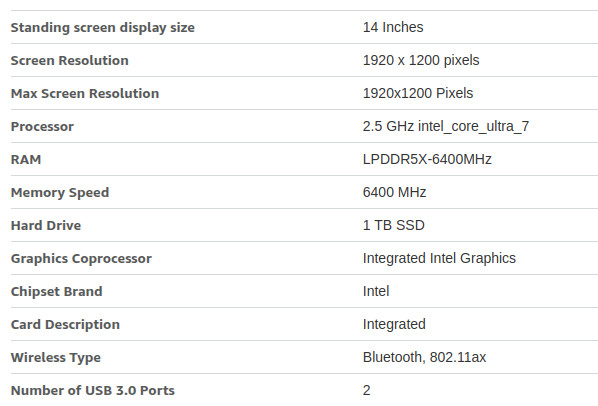Click the Graphics Coprocessor label
This screenshot has height=406, width=598.
pyautogui.click(x=81, y=258)
